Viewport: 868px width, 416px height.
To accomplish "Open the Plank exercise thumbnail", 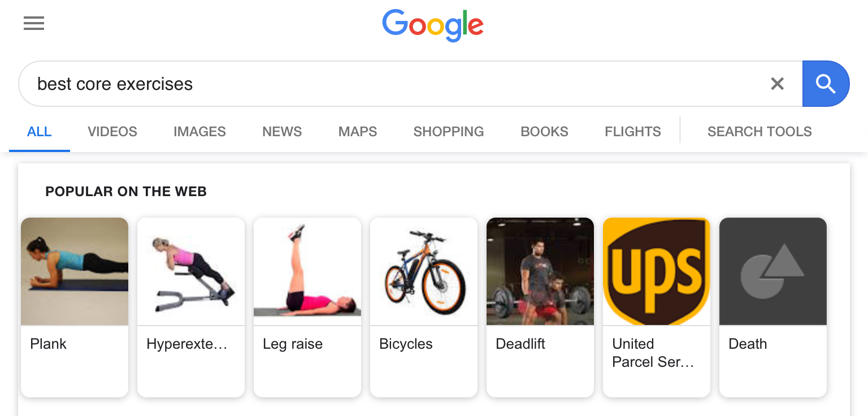I will click(x=75, y=271).
